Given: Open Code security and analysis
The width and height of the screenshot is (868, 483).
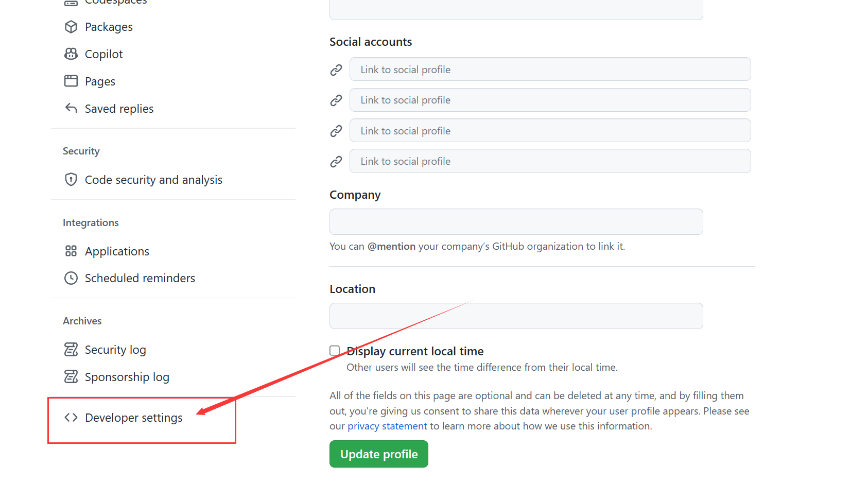Looking at the screenshot, I should pos(153,180).
